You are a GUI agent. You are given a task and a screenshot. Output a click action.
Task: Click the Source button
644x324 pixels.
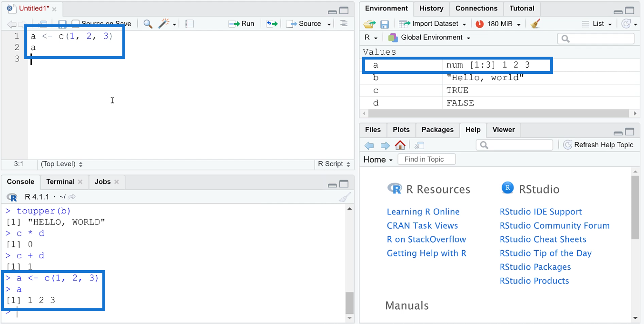tap(305, 24)
